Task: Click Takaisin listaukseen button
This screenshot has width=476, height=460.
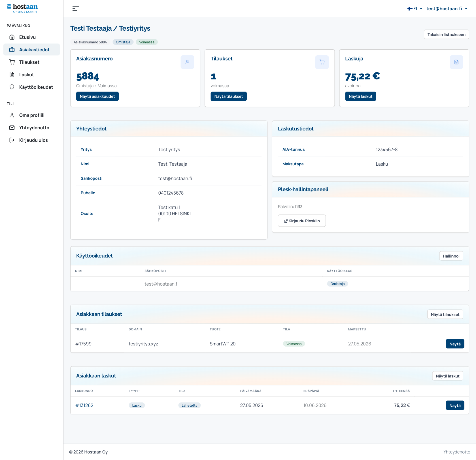Action: tap(446, 35)
